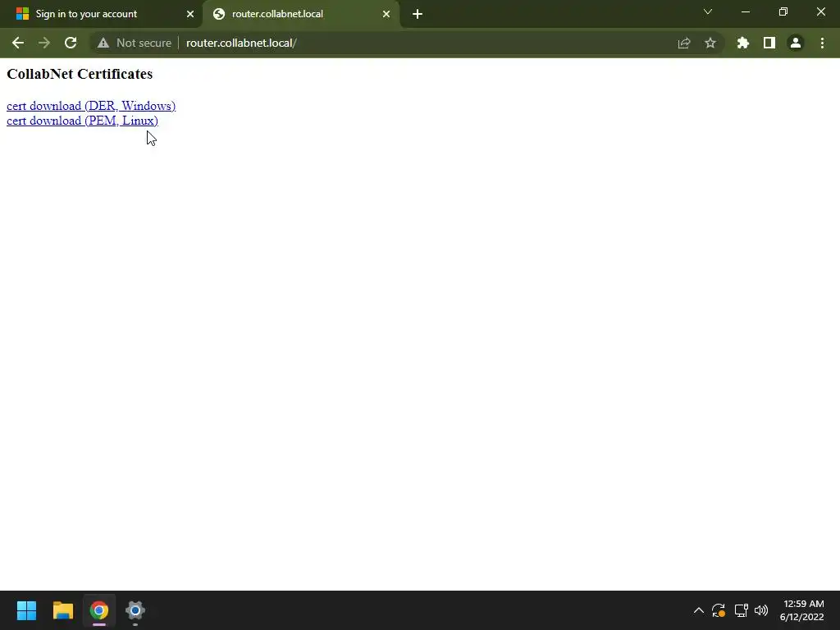Open the network tray icon
The height and width of the screenshot is (630, 840).
click(741, 610)
